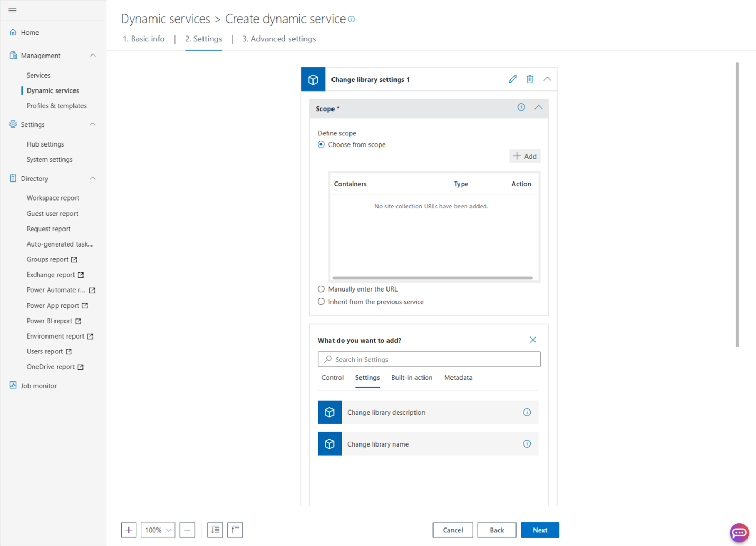Open Environment report external link icon
The height and width of the screenshot is (546, 756).
pyautogui.click(x=90, y=336)
